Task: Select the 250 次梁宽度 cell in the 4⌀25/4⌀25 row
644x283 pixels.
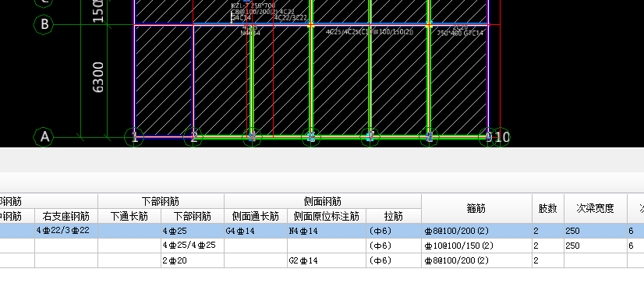Action: point(596,246)
